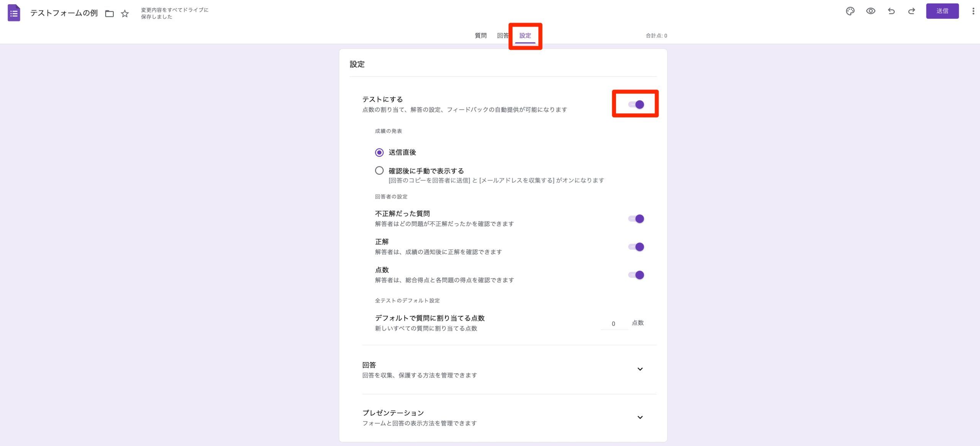Click the form title テストフォームの例

point(64,13)
